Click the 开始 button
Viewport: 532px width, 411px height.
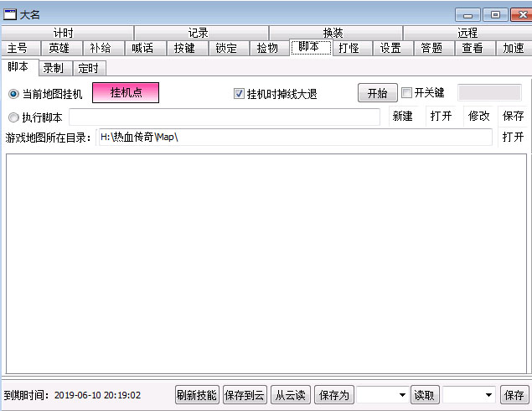(378, 93)
